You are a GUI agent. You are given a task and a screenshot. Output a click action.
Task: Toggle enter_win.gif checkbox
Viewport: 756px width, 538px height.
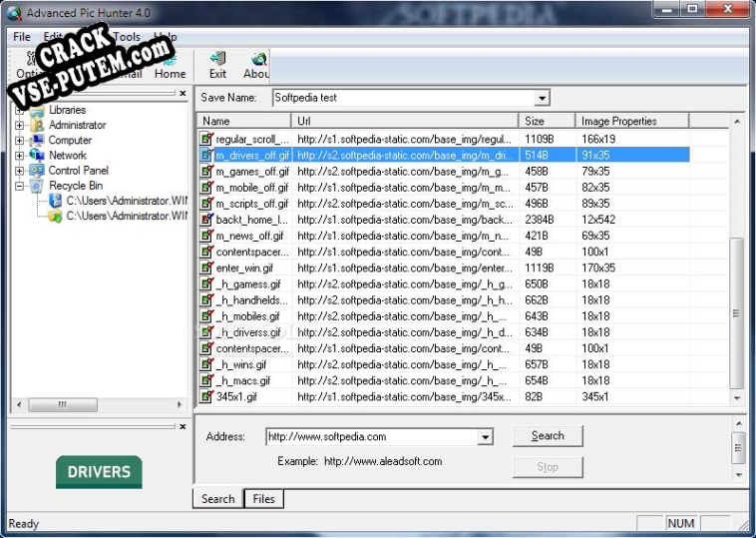(x=206, y=268)
